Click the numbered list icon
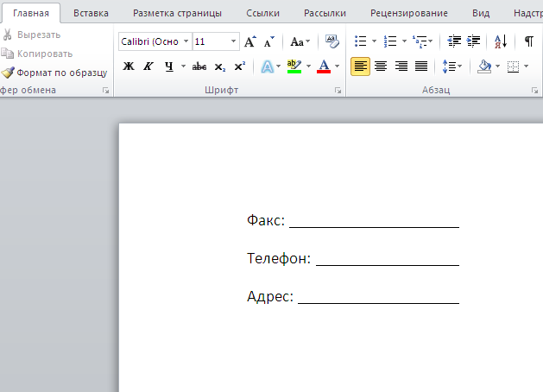Viewport: 543px width, 392px height. coord(390,41)
